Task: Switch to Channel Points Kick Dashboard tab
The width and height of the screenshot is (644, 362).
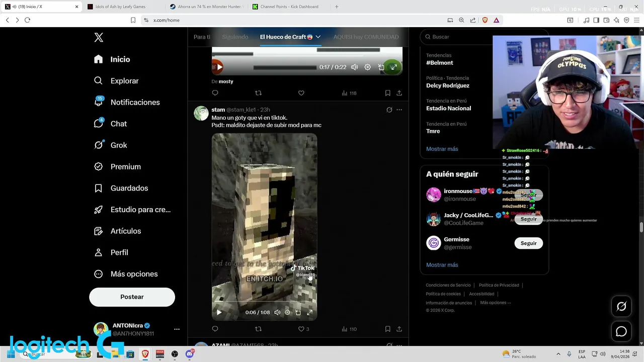Action: pyautogui.click(x=289, y=7)
